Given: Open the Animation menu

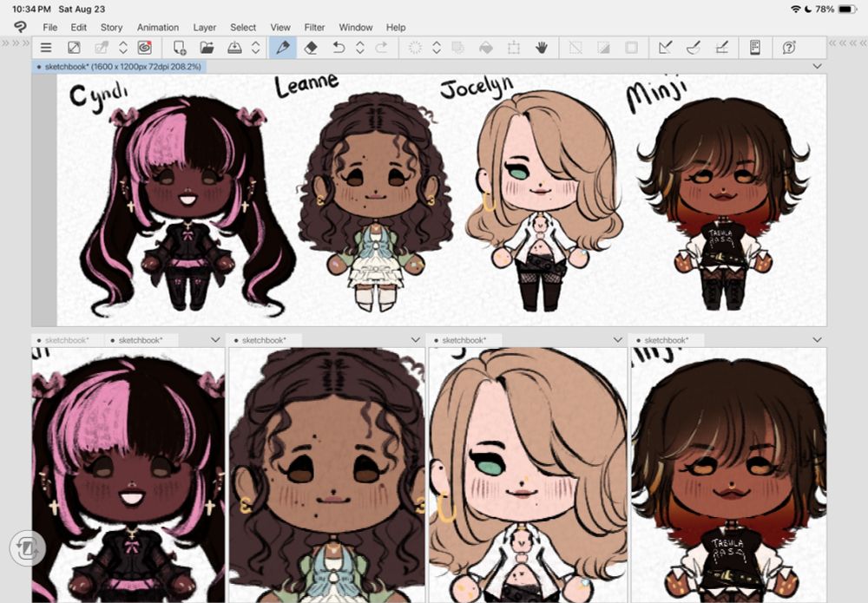Looking at the screenshot, I should pyautogui.click(x=158, y=27).
